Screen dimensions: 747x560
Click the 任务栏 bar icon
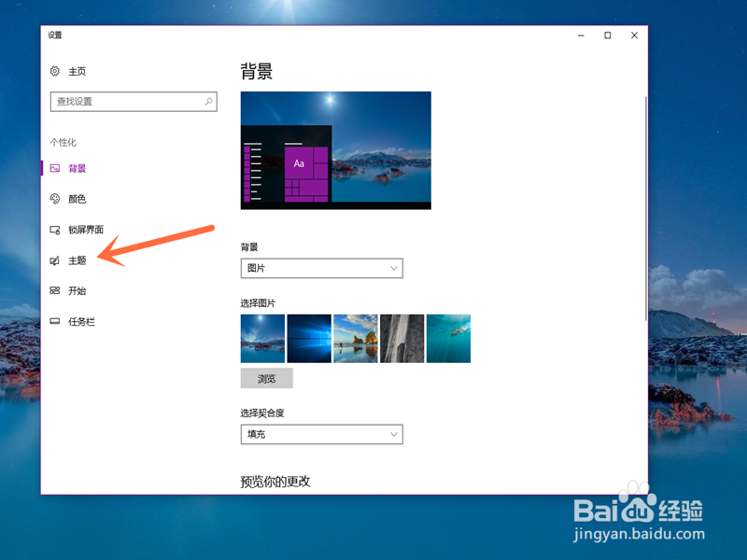[x=55, y=321]
